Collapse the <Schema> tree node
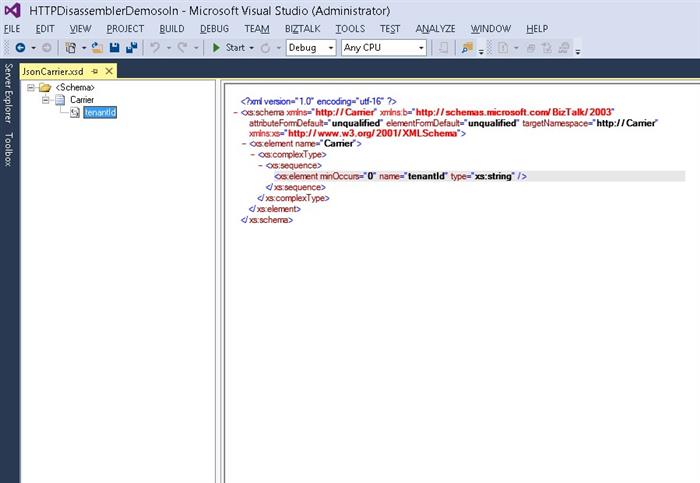Viewport: 700px width, 483px height. point(31,87)
